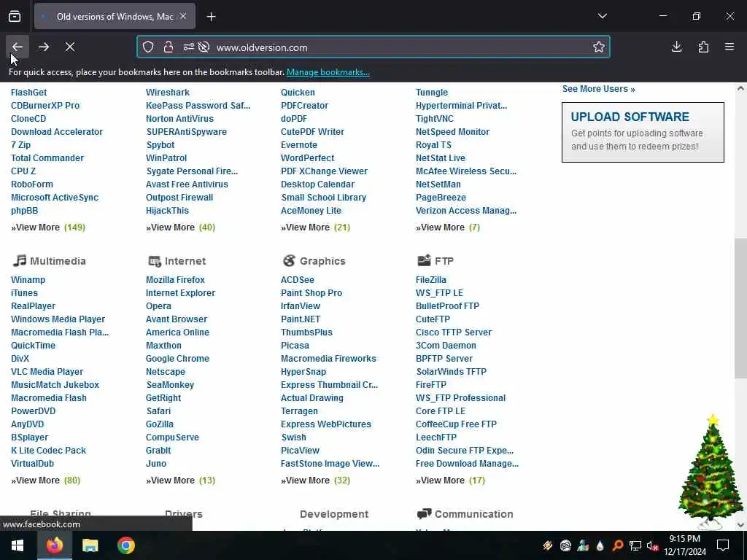Go back using the browser back arrow
This screenshot has width=747, height=560.
click(x=18, y=47)
